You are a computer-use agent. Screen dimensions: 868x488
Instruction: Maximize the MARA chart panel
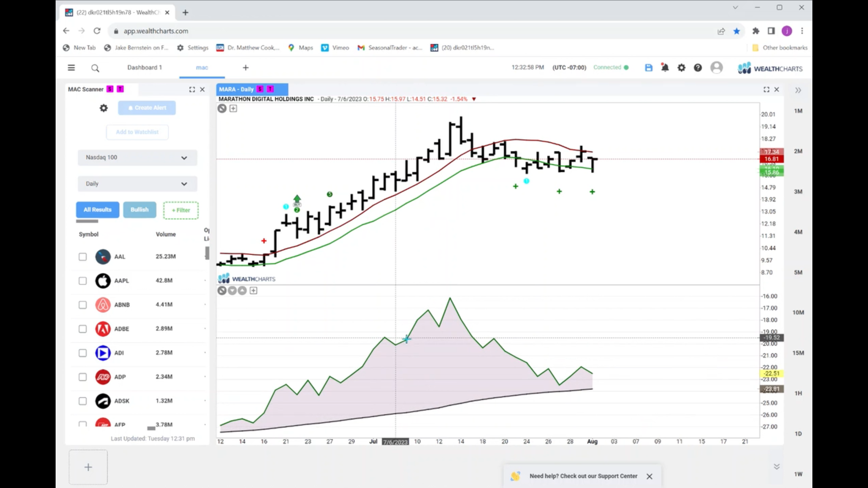click(766, 89)
